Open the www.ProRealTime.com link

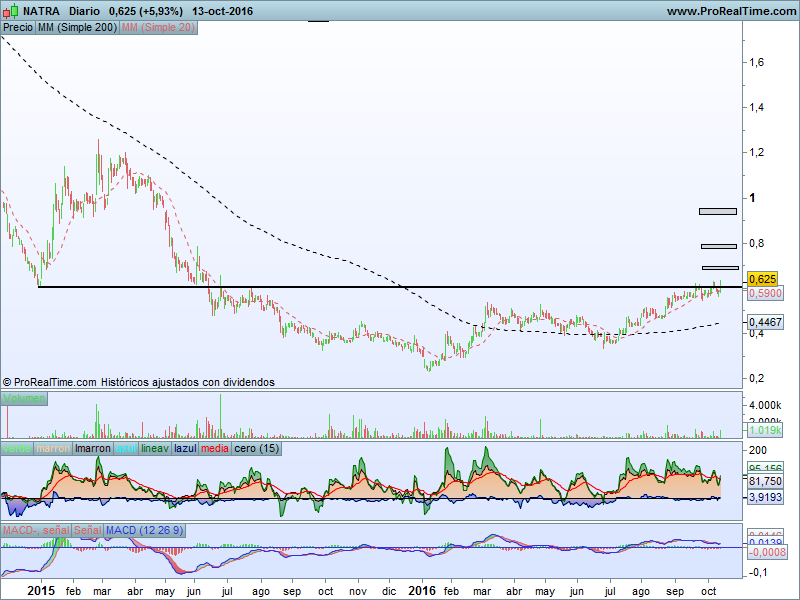(730, 11)
